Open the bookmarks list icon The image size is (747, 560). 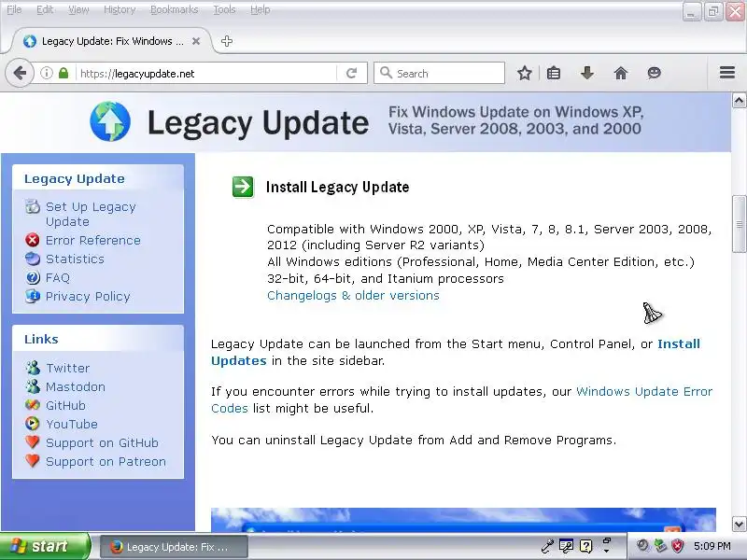pyautogui.click(x=554, y=74)
